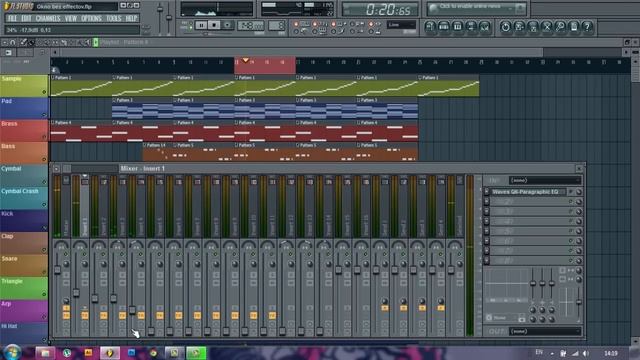The height and width of the screenshot is (360, 640).
Task: Mute the Brass playlist track
Action: [44, 137]
